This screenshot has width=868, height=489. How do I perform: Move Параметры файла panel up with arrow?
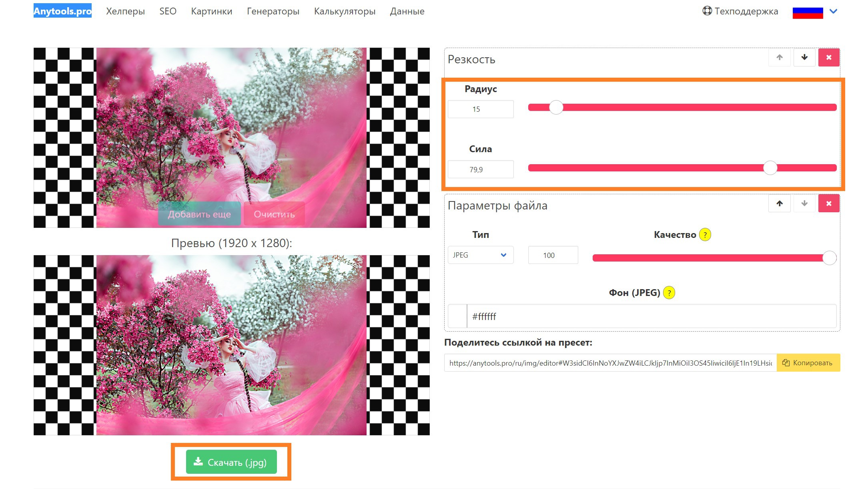[779, 203]
